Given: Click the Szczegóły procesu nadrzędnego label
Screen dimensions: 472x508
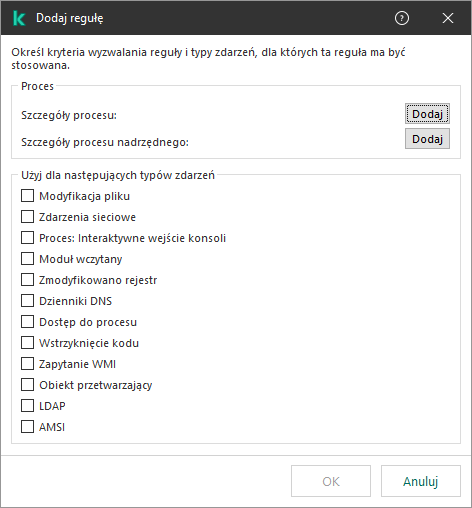Looking at the screenshot, I should pos(105,142).
